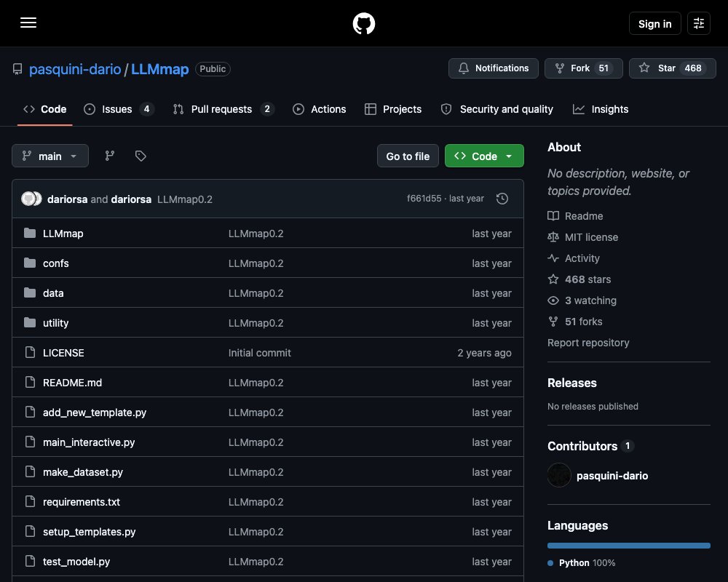
Task: Switch to the Issues tab
Action: pos(119,109)
